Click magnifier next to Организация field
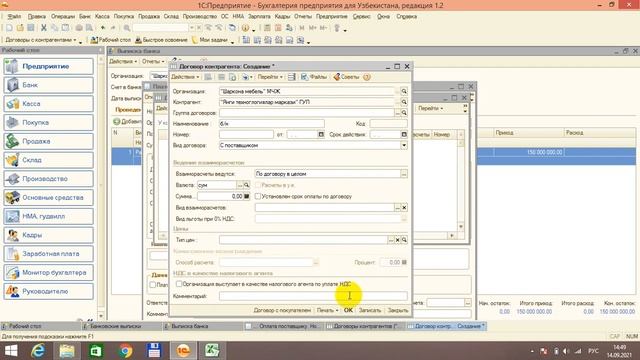This screenshot has width=640, height=360. pos(404,91)
